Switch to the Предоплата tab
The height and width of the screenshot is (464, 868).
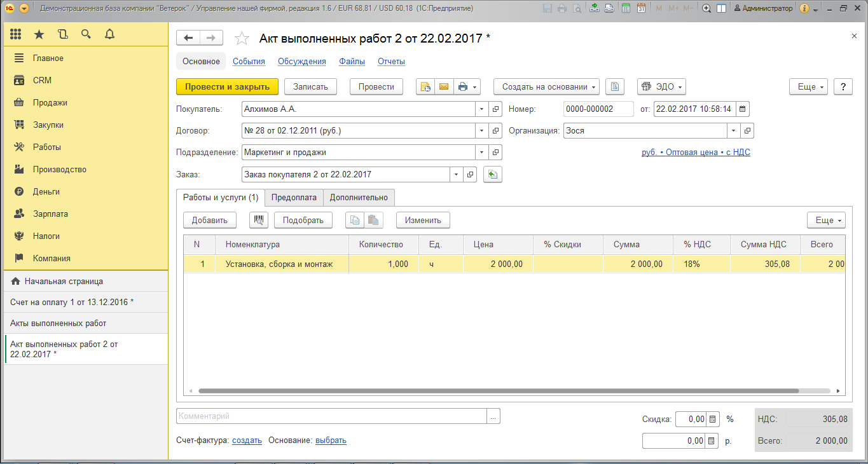click(294, 198)
